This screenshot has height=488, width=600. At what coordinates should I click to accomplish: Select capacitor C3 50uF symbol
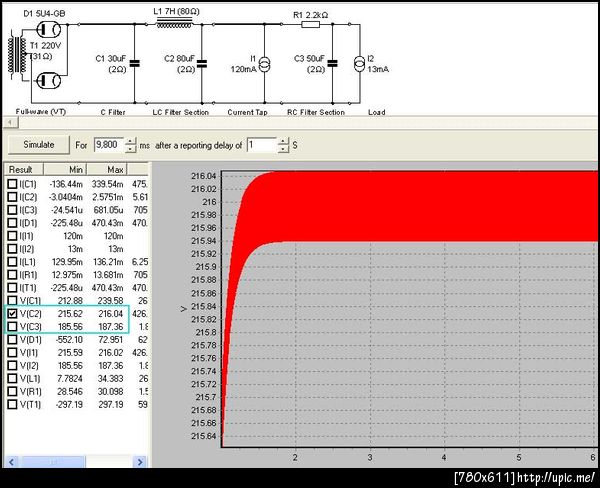point(333,64)
